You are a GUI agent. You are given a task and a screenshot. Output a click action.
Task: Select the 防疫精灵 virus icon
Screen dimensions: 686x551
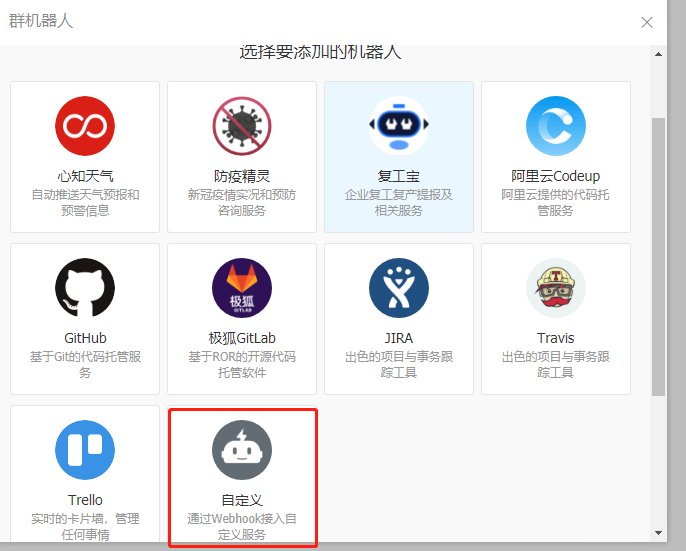242,126
